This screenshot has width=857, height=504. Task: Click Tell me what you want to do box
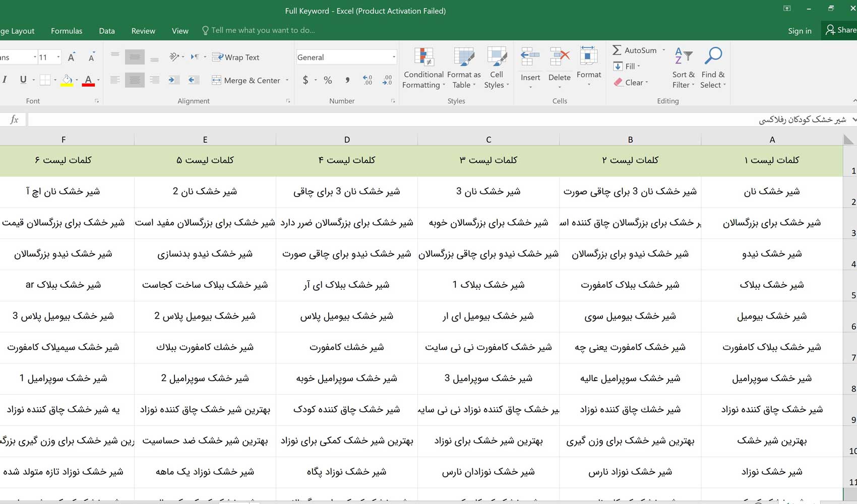[258, 30]
